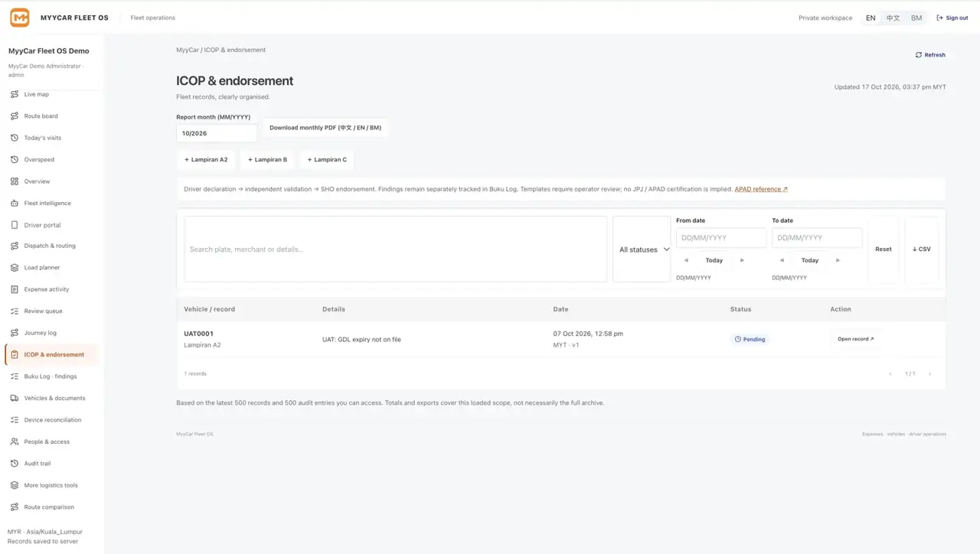Click the Sign out icon
This screenshot has height=554, width=980.
pos(939,18)
